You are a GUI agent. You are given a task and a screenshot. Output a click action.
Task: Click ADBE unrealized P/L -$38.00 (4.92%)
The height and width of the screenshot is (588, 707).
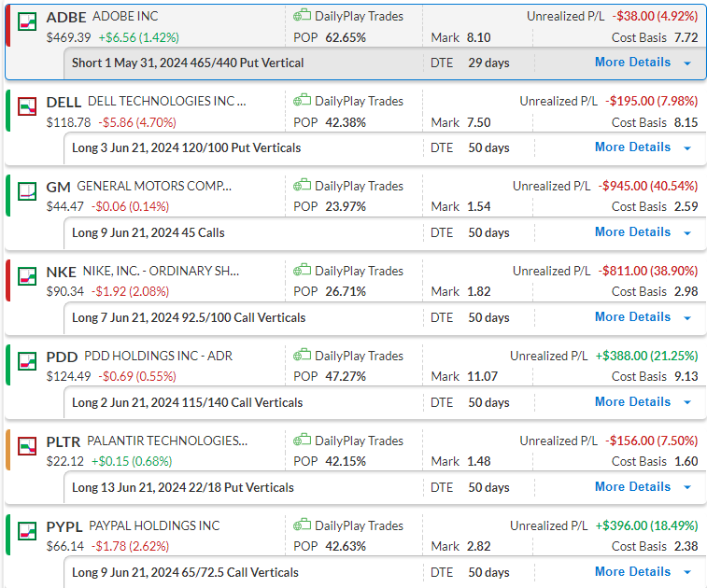click(x=655, y=16)
